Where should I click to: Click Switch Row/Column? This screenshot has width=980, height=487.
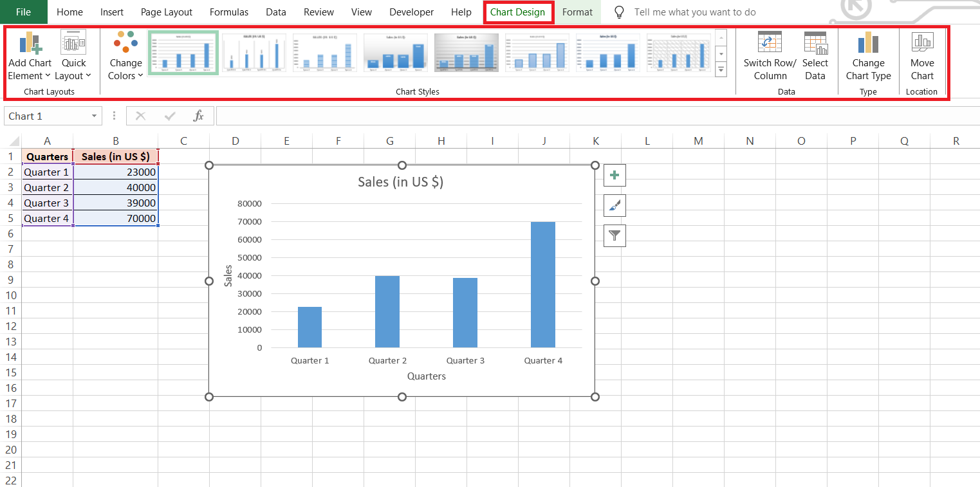770,56
